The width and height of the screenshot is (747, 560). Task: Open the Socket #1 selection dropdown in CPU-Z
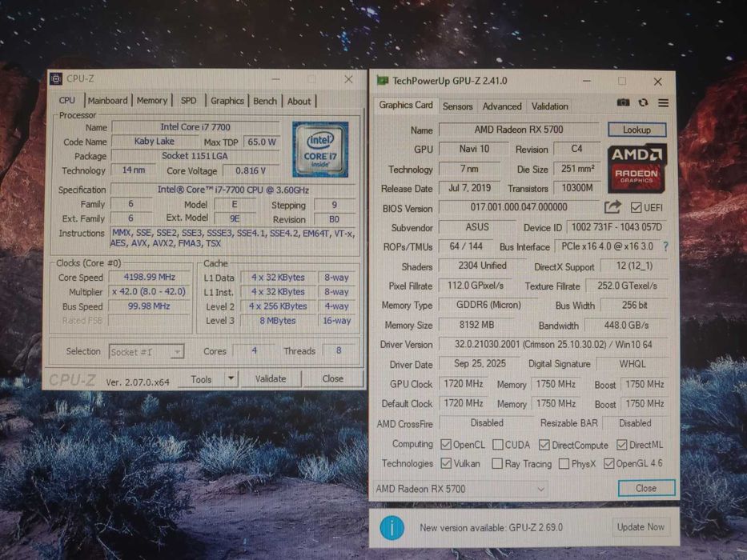pyautogui.click(x=147, y=351)
